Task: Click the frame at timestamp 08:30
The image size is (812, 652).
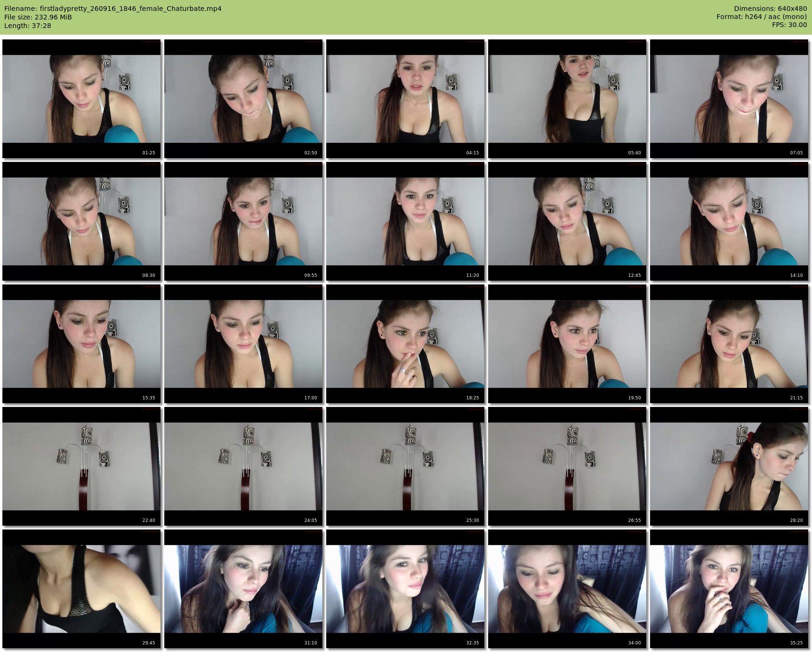Action: click(81, 221)
